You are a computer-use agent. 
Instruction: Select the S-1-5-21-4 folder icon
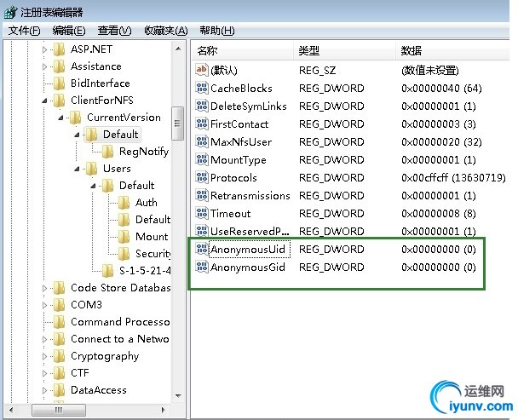[x=108, y=271]
